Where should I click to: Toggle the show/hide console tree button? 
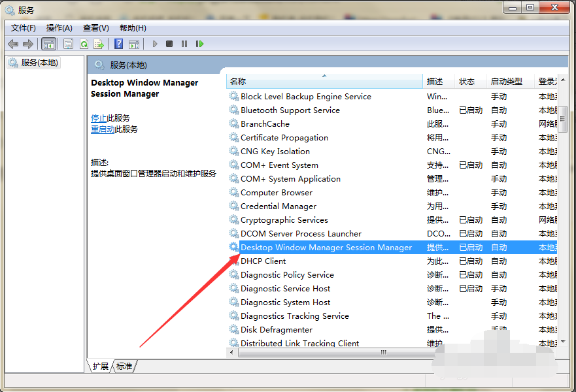pos(48,44)
